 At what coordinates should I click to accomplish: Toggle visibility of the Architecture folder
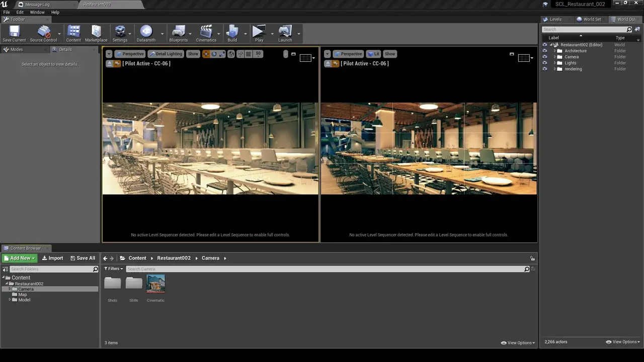pos(544,51)
